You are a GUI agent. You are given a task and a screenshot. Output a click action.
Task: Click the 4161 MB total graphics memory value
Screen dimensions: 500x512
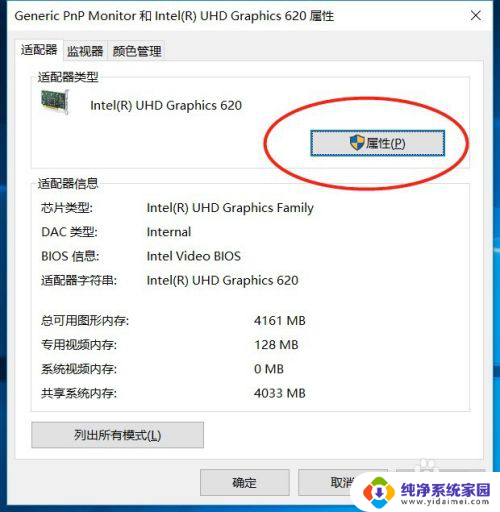[x=280, y=321]
